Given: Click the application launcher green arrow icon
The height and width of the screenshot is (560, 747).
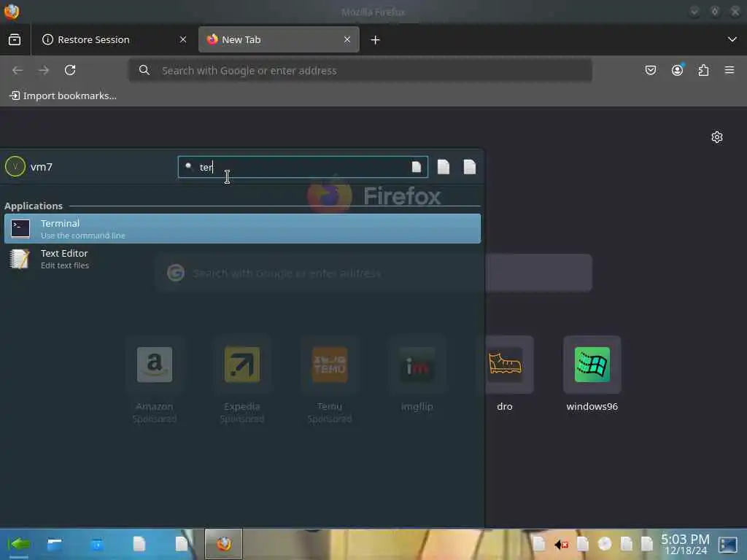Looking at the screenshot, I should click(x=19, y=544).
